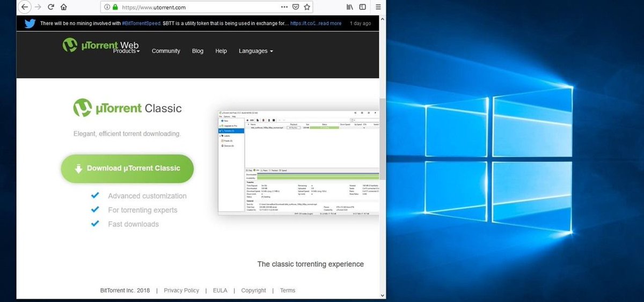Open the Blog nav item
644x302 pixels.
point(197,51)
